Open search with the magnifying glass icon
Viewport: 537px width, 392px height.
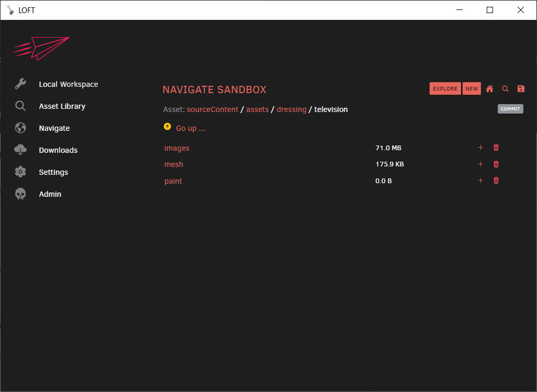coord(505,88)
